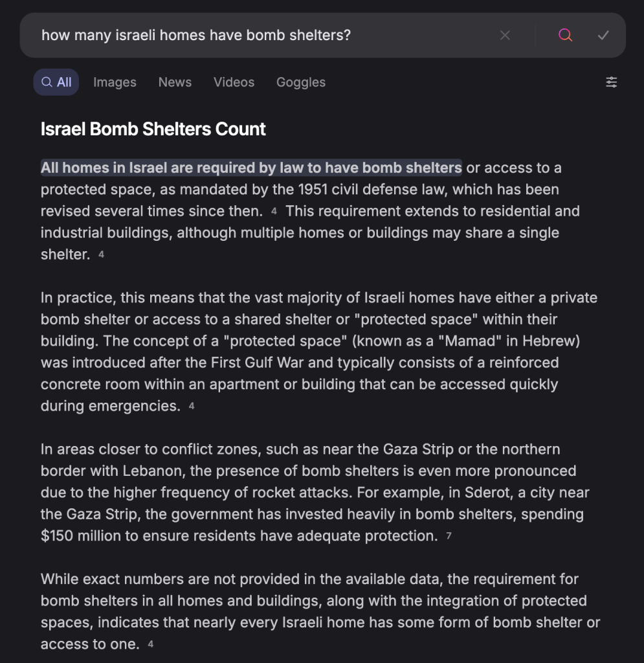
Task: Open citation 4 after 'access to one'
Action: tap(150, 645)
